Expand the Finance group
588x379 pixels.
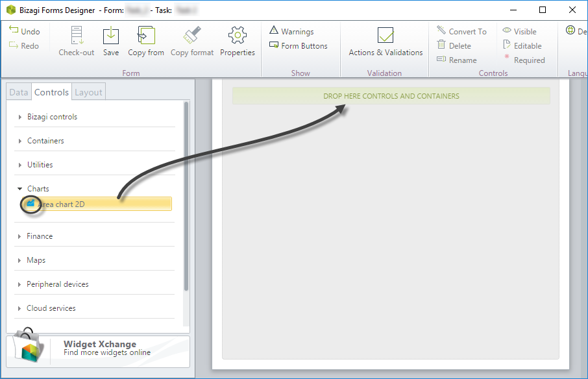pyautogui.click(x=19, y=236)
